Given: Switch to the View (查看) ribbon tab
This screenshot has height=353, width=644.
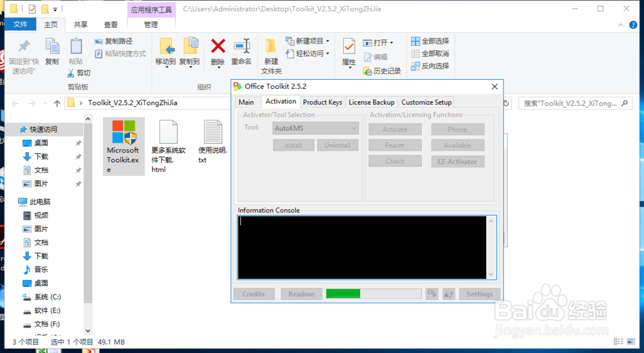Looking at the screenshot, I should point(111,24).
